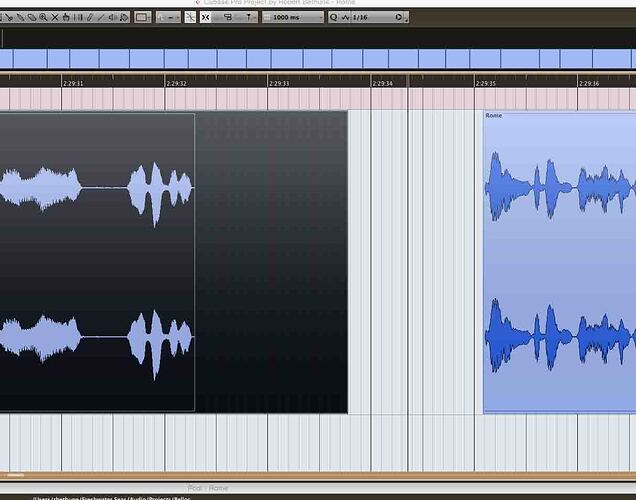Select the Rome audio event
This screenshot has width=636, height=500.
pos(560,263)
